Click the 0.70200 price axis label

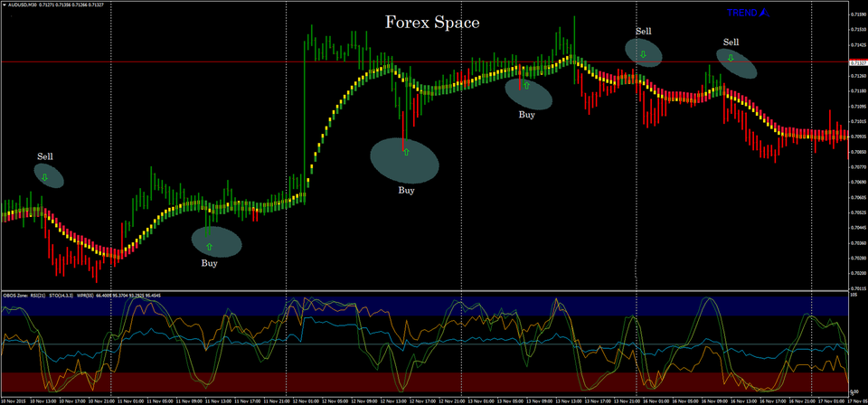click(x=857, y=273)
